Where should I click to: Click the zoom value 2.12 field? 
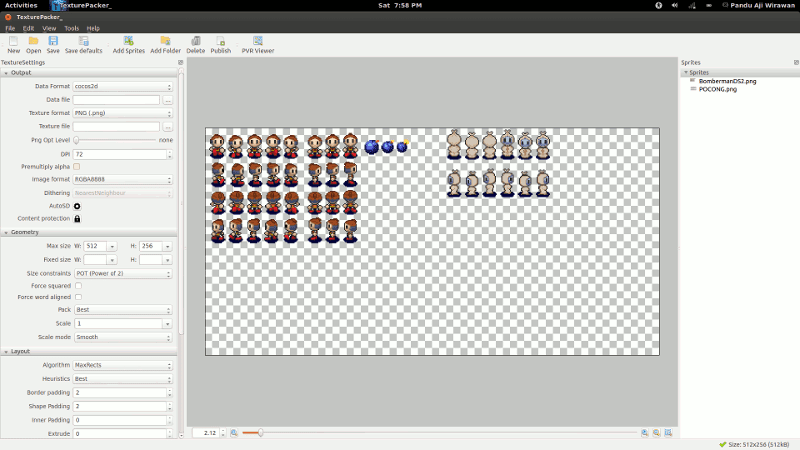pos(206,433)
